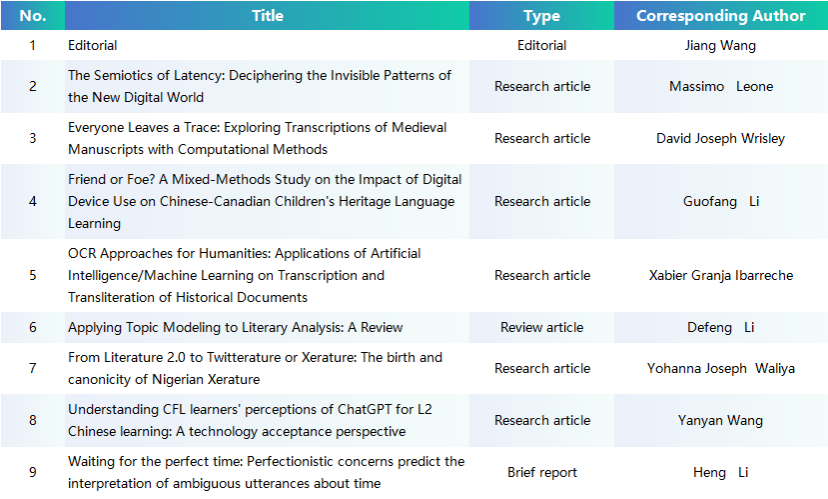Click the 'Title' column header
This screenshot has height=499, width=828.
click(267, 15)
